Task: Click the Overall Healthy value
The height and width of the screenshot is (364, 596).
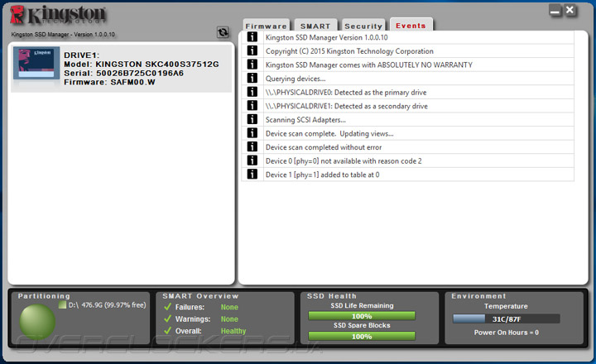Action: point(233,331)
